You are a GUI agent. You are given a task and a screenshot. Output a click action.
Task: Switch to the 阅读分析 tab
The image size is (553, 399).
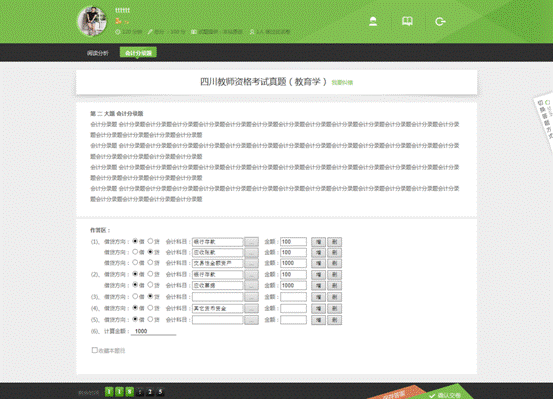point(98,53)
